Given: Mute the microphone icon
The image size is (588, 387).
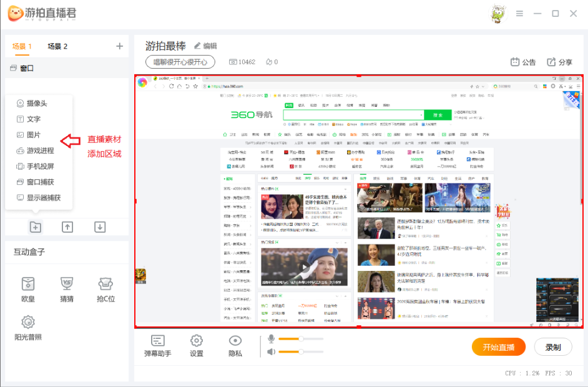Looking at the screenshot, I should (271, 339).
